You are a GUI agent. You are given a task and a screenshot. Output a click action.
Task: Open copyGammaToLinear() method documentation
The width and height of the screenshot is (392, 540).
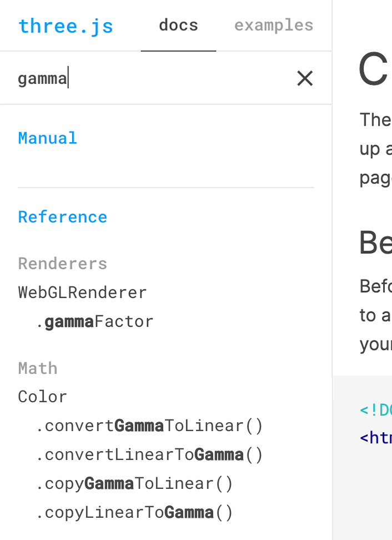coord(134,483)
